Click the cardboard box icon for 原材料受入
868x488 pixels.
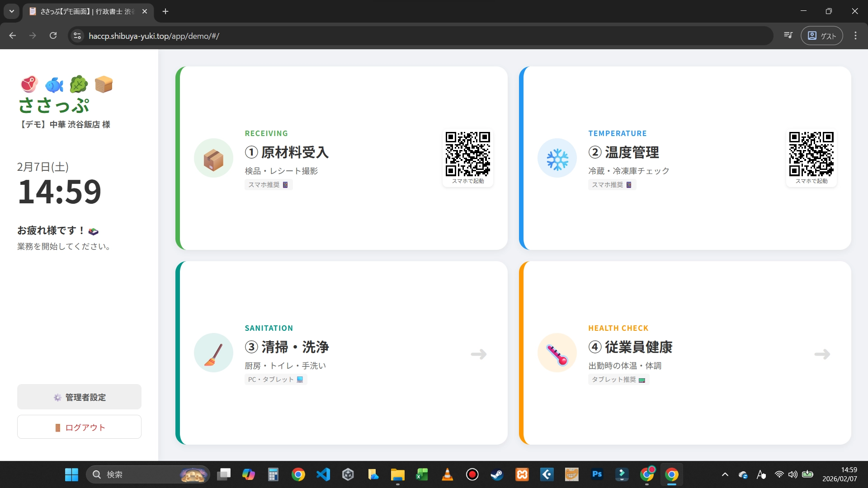click(213, 159)
